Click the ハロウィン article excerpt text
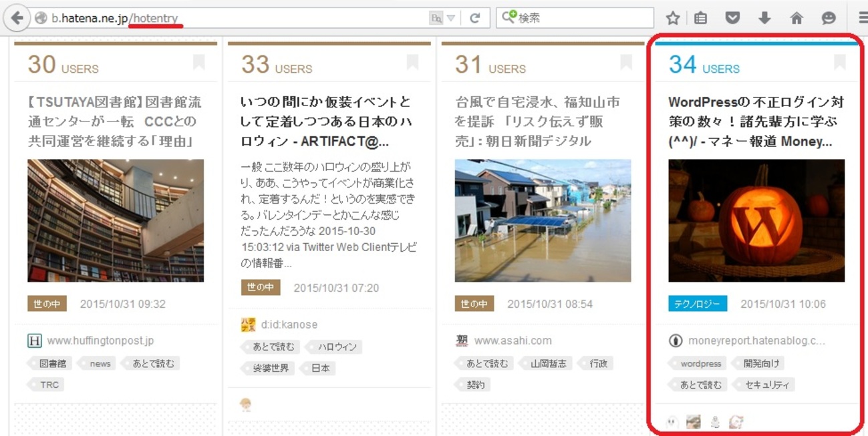868x436 pixels. coord(329,214)
